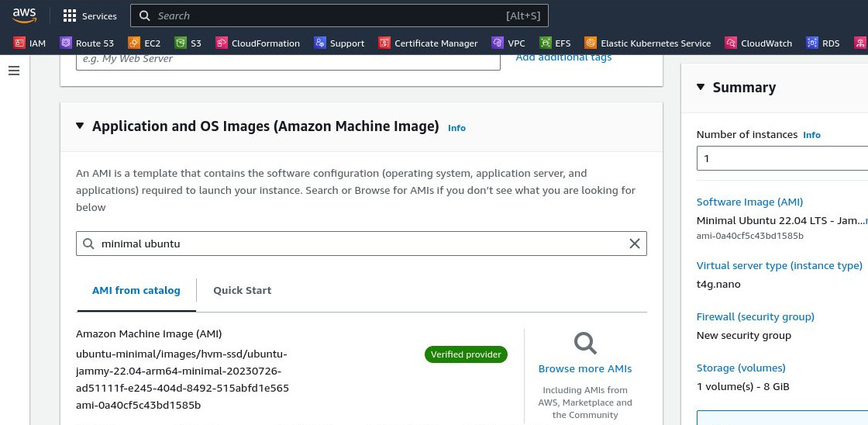Collapse Application and OS Images section
The width and height of the screenshot is (868, 425).
80,126
